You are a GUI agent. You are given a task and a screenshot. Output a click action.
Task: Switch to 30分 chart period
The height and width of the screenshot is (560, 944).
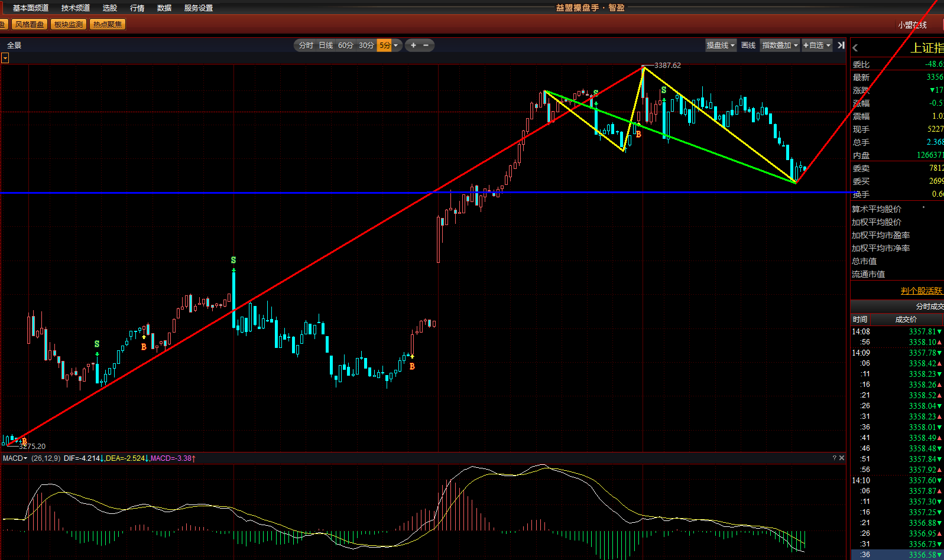[x=366, y=45]
